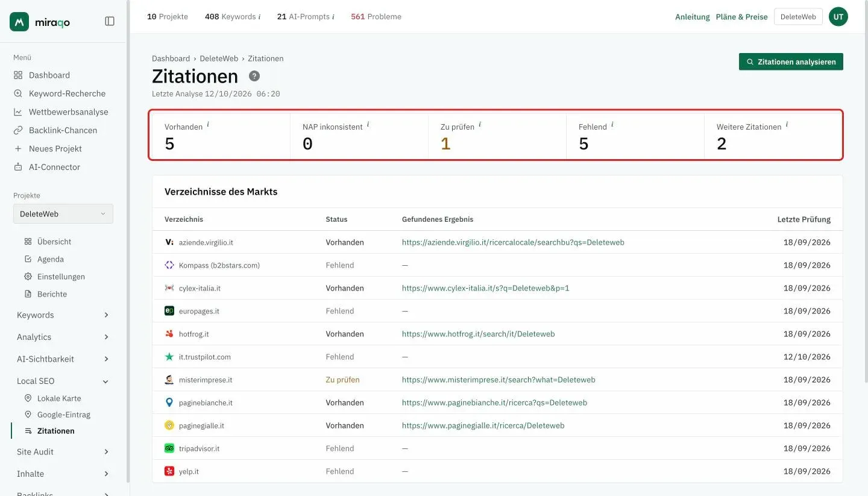Expand the AI-Sichtbarkeit section

coord(63,359)
